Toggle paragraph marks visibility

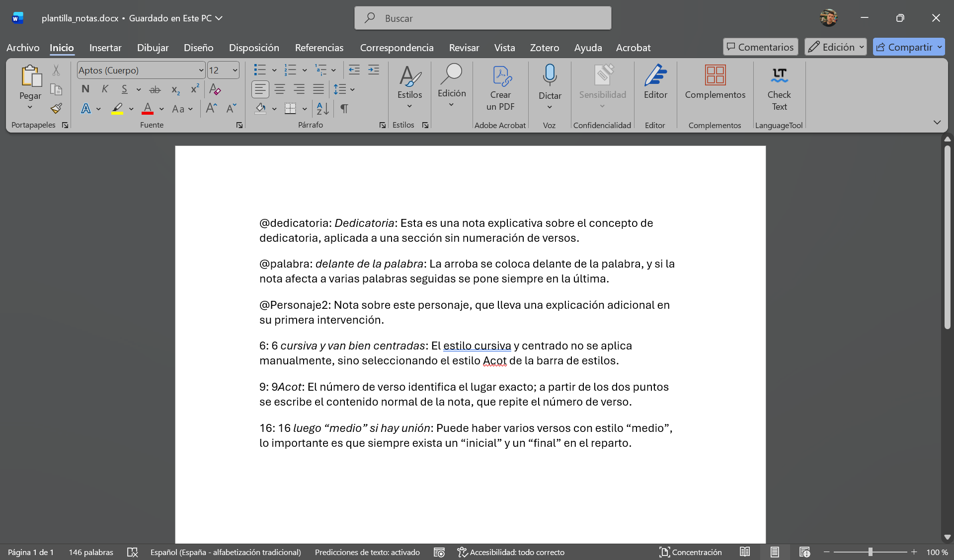click(x=344, y=109)
